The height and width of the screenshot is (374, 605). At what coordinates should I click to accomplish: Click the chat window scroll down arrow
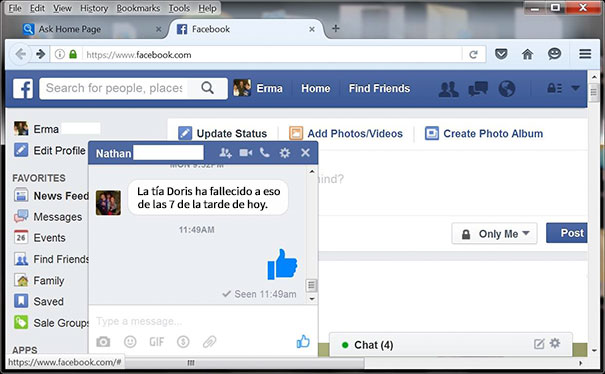coord(312,299)
